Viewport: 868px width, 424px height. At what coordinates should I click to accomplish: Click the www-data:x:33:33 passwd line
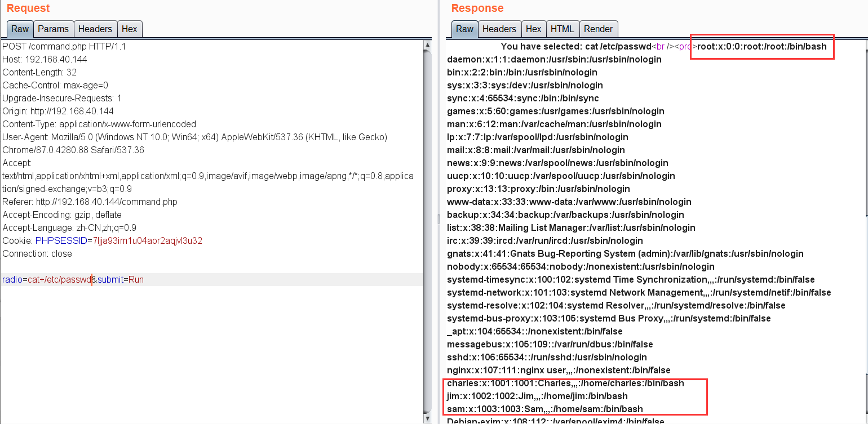[x=569, y=202]
